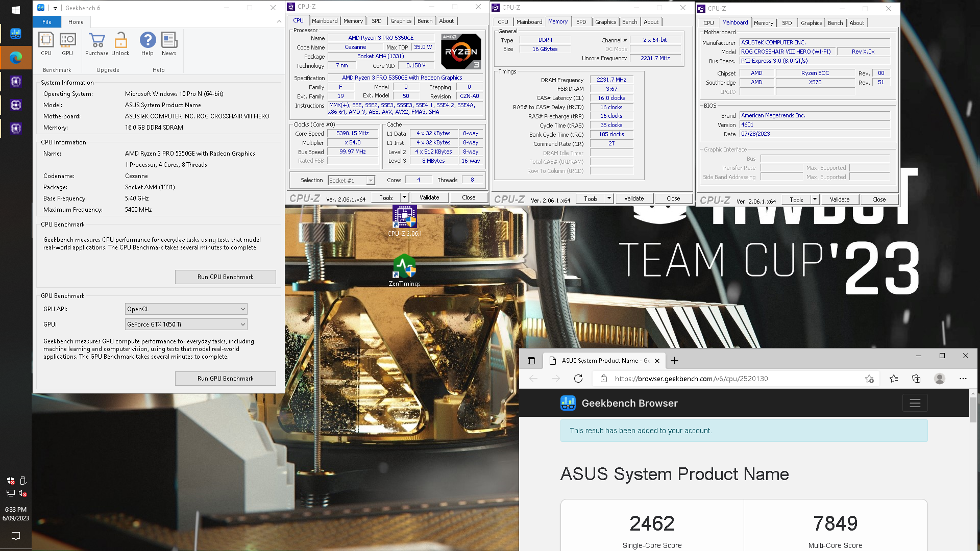Refresh the Geekbench Browser page
The image size is (980, 551).
pyautogui.click(x=578, y=379)
